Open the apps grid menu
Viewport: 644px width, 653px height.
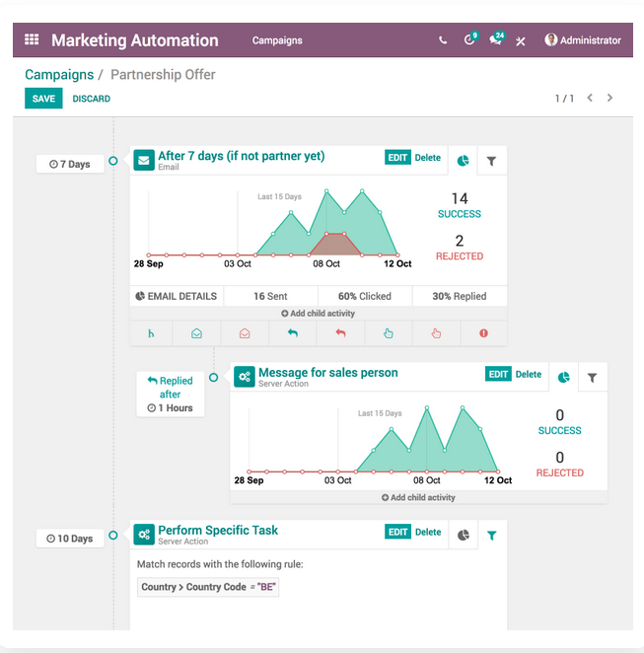point(32,40)
